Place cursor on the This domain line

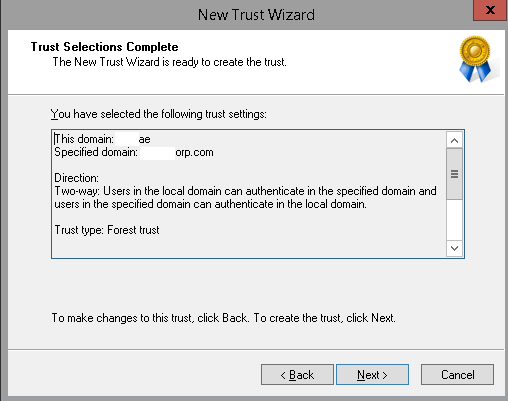[x=102, y=139]
